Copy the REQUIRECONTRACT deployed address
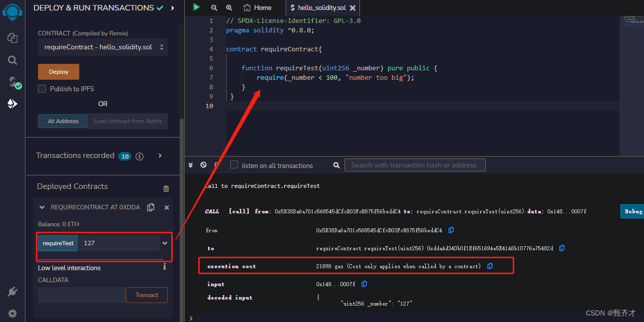This screenshot has width=644, height=322. pyautogui.click(x=151, y=207)
